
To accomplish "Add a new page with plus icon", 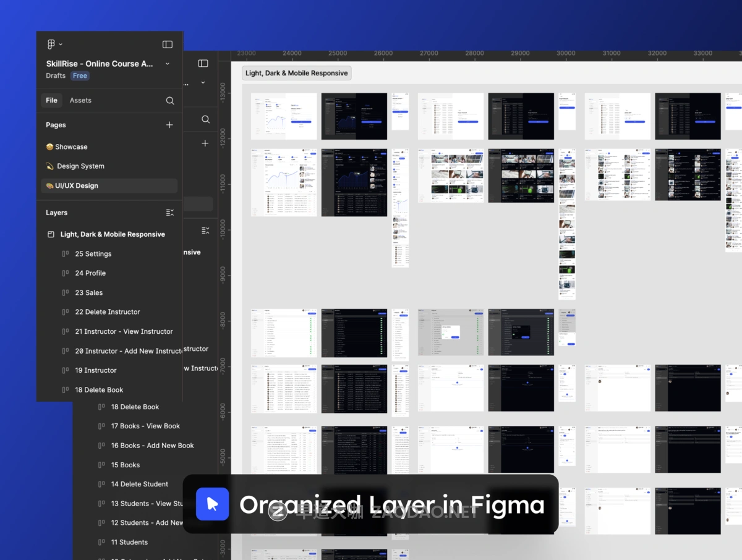I will click(x=169, y=125).
